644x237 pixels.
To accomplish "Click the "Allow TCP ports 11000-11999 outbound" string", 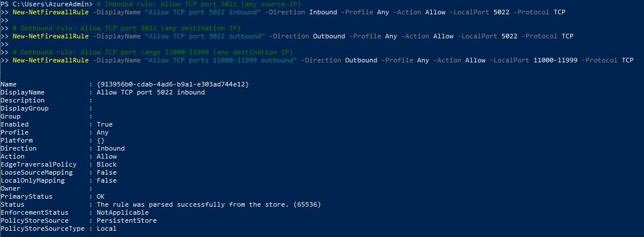I will tap(220, 60).
